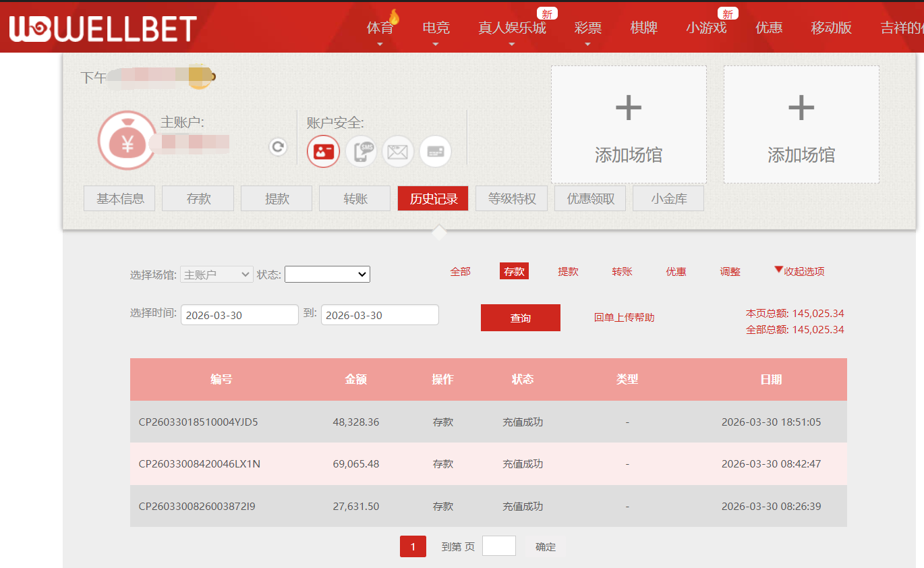The width and height of the screenshot is (924, 568).
Task: Select the bank card verification icon
Action: [435, 151]
